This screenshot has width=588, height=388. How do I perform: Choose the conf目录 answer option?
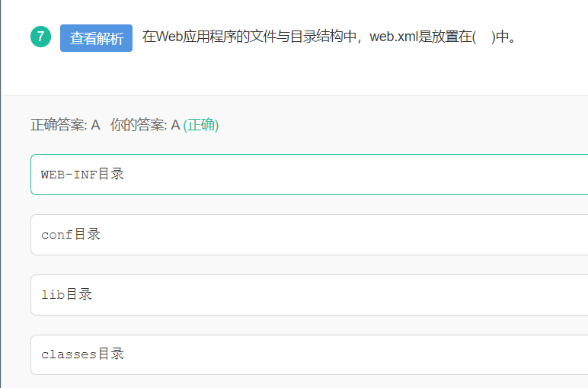point(309,235)
